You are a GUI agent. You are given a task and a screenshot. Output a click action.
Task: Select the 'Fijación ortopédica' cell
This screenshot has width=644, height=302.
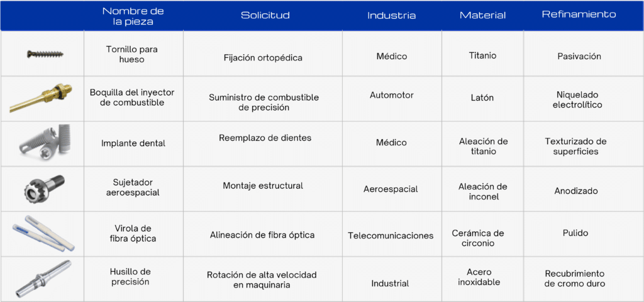pyautogui.click(x=263, y=58)
